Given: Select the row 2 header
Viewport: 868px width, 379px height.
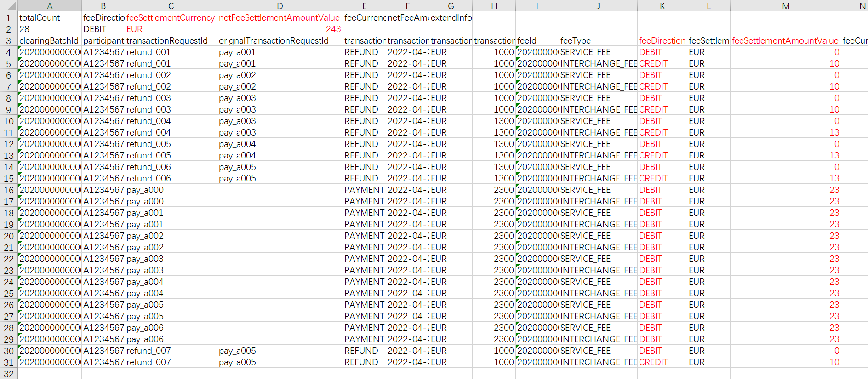Looking at the screenshot, I should click(8, 29).
